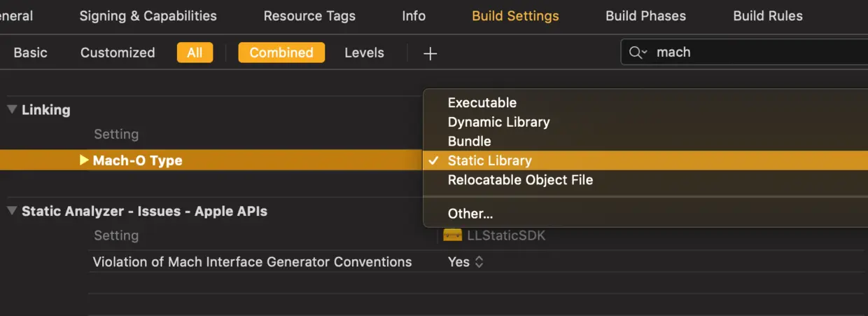
Task: Collapse Static Analyzer Apple APIs section
Action: (12, 211)
